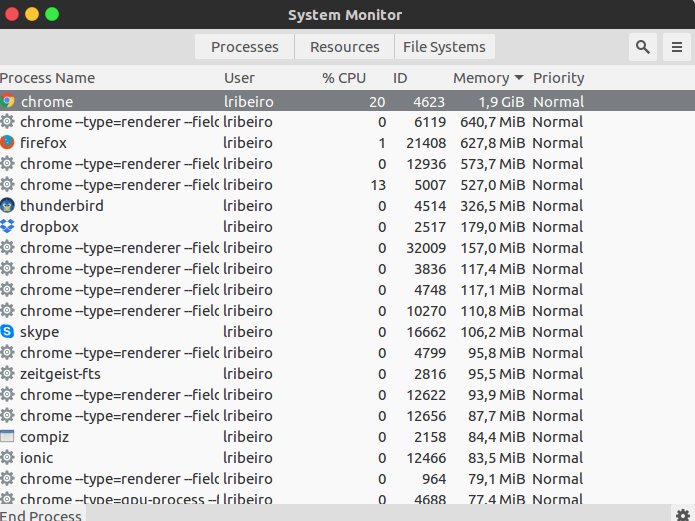Click memory value 627,8 MiB
The image size is (695, 521).
(x=492, y=143)
